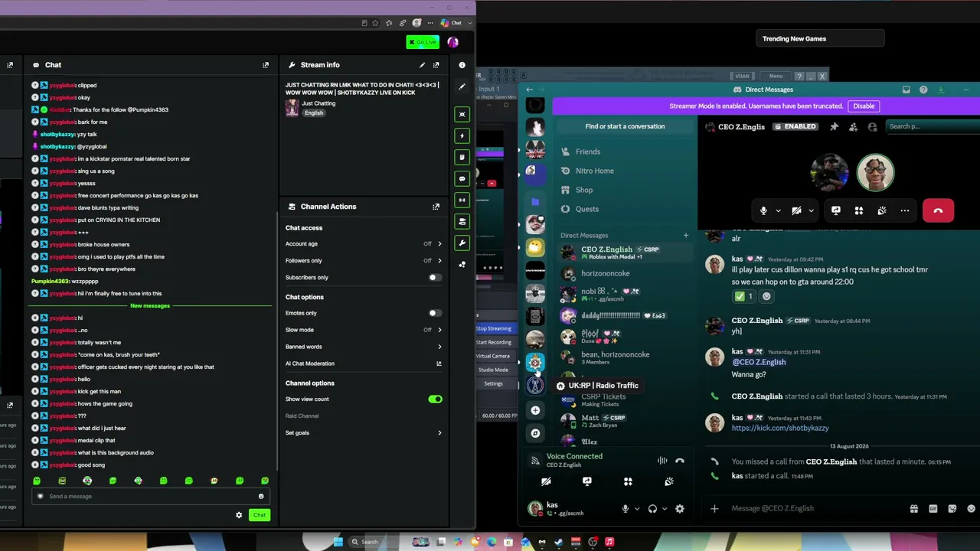Viewport: 980px width, 551px height.
Task: Open more options in Discord call controls
Action: click(x=905, y=210)
